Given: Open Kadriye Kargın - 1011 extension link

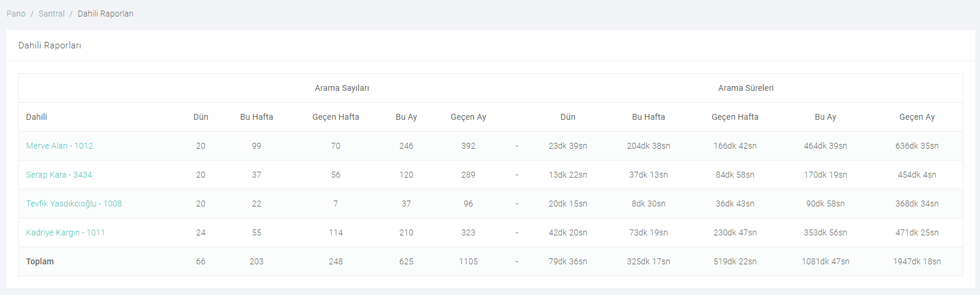Looking at the screenshot, I should pos(66,232).
